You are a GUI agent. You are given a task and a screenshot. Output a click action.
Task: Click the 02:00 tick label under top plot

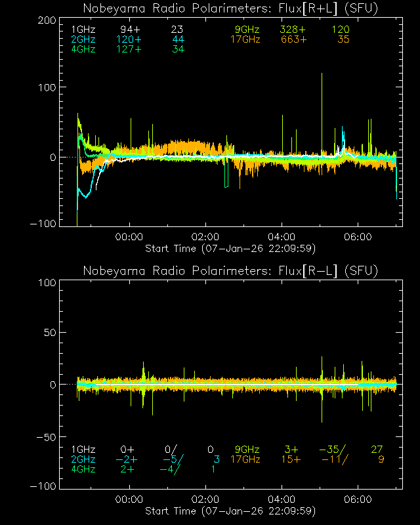point(205,237)
